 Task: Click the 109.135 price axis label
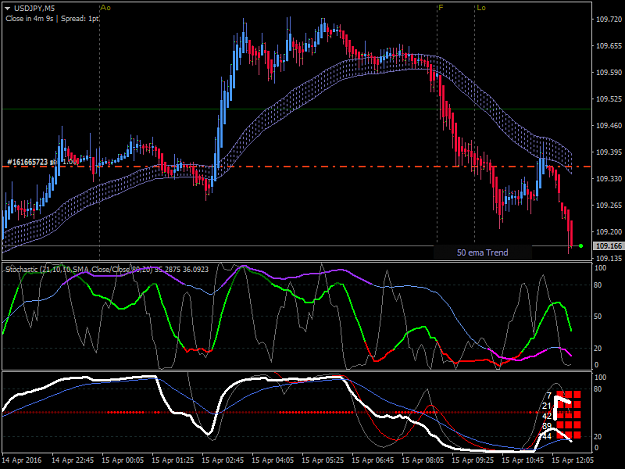609,258
